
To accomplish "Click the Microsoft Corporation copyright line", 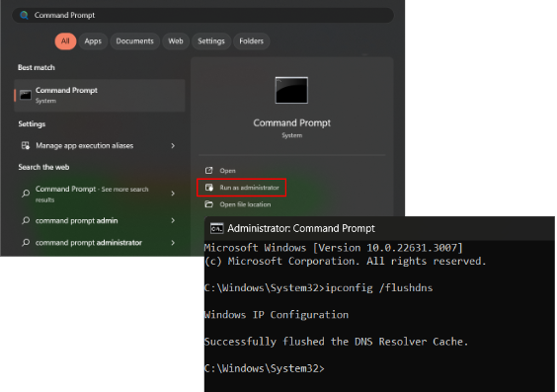I will click(346, 261).
